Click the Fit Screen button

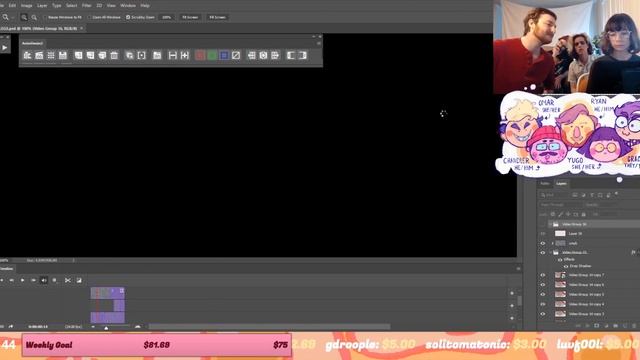pos(190,17)
